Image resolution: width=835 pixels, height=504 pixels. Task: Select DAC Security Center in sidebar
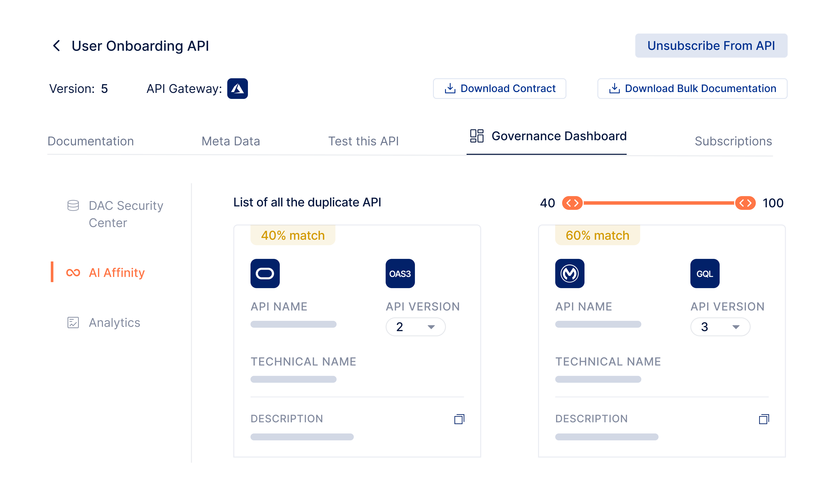point(126,214)
